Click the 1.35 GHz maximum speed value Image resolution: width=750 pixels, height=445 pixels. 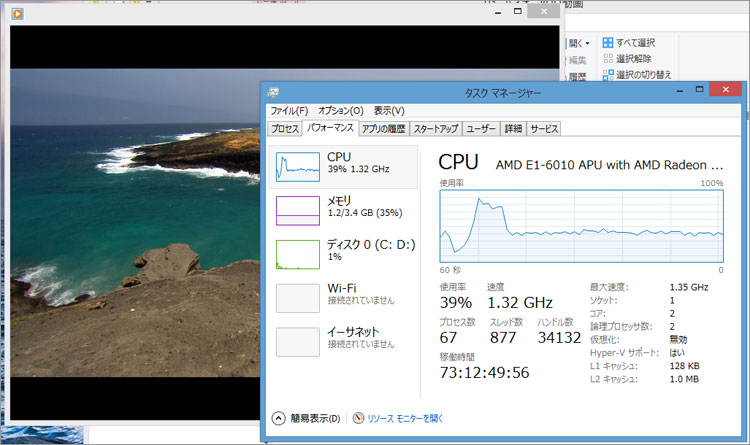pyautogui.click(x=689, y=288)
